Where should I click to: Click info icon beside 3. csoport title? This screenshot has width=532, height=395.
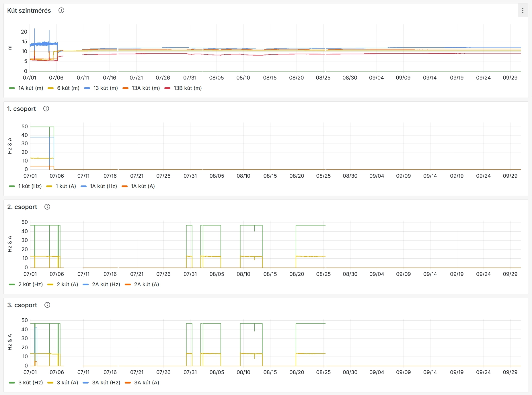click(47, 305)
